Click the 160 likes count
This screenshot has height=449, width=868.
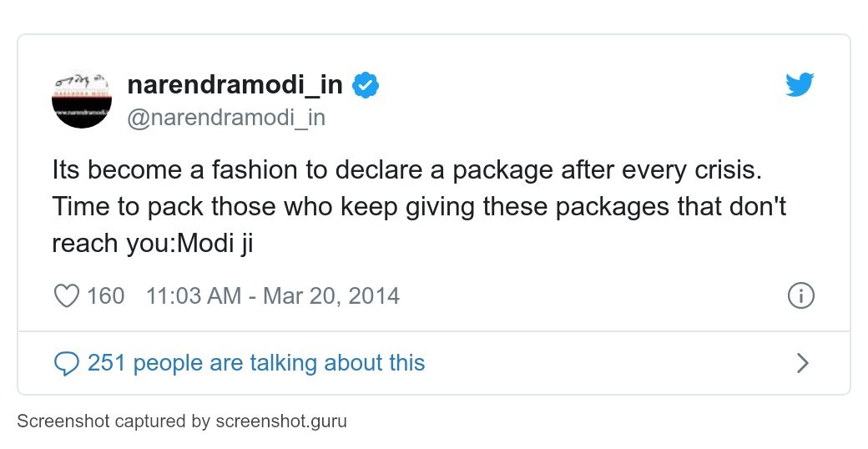(x=106, y=295)
